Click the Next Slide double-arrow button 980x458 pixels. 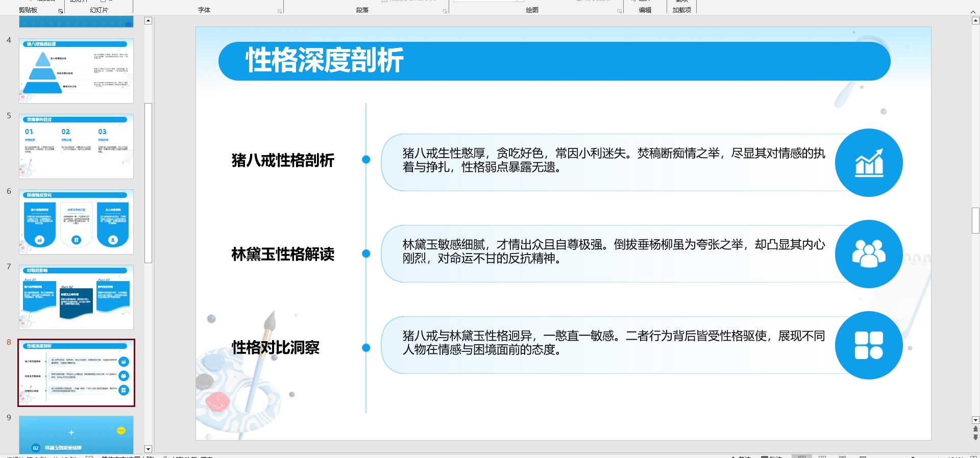(x=975, y=438)
